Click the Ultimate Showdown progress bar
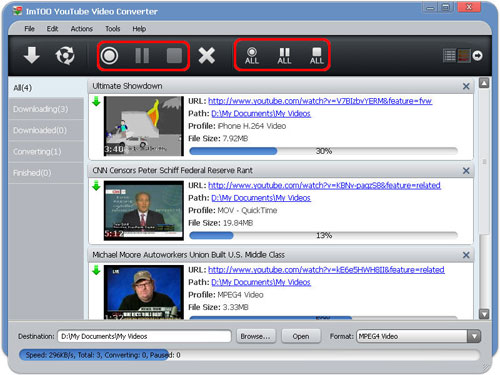This screenshot has height=375, width=500. [323, 151]
